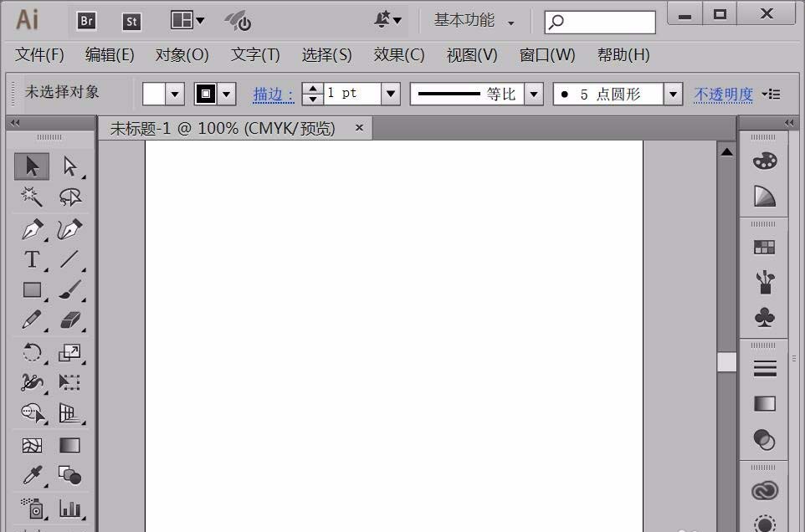Viewport: 805px width, 532px height.
Task: Select the Rotate tool
Action: (32, 352)
